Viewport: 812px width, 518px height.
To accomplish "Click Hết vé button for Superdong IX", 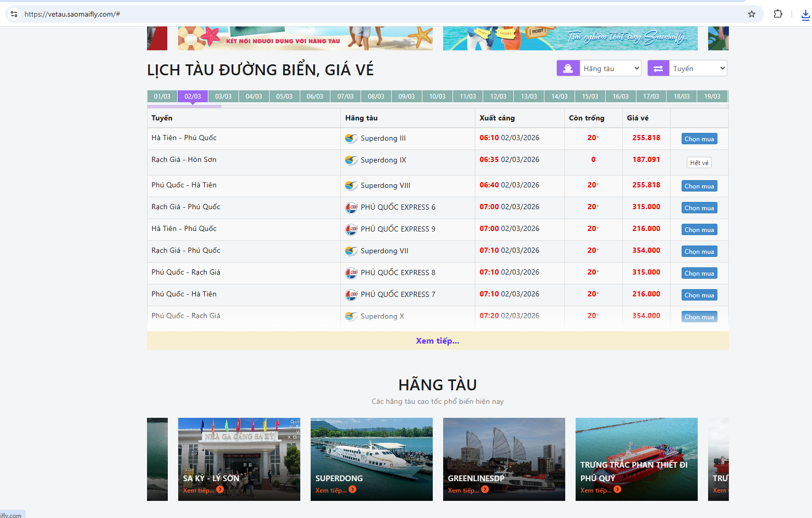I will [699, 163].
